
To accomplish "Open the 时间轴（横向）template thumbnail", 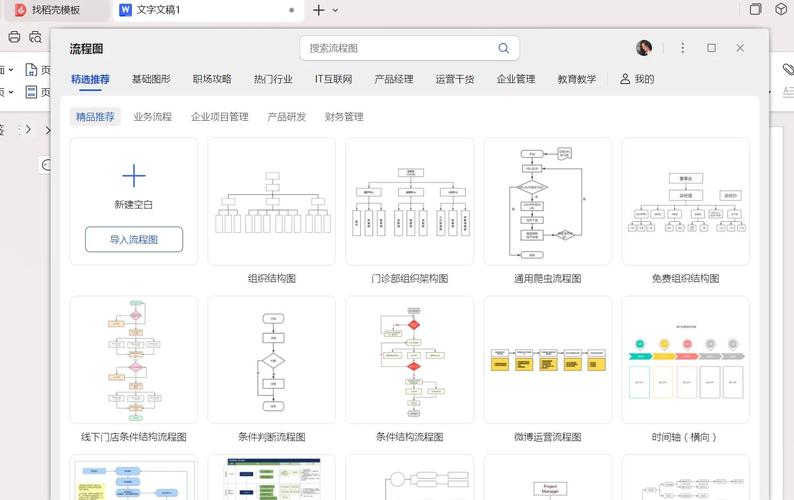I will (x=686, y=360).
